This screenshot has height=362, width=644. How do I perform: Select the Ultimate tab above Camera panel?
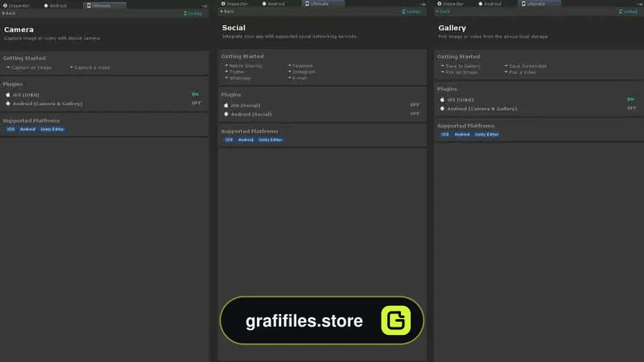tap(105, 6)
